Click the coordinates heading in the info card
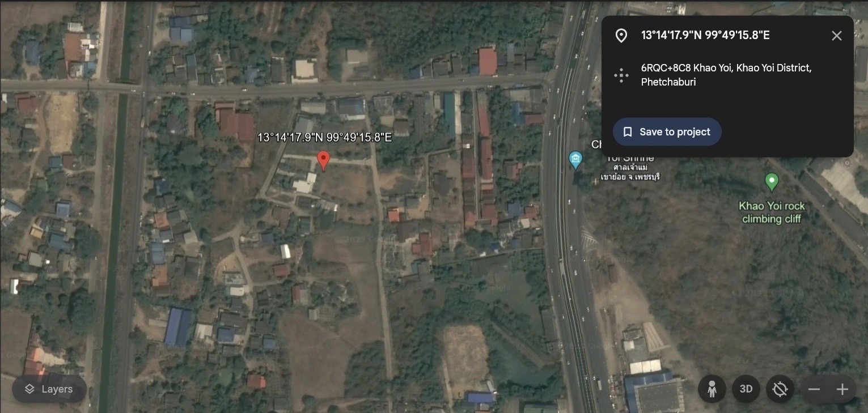The image size is (868, 413). coord(705,35)
